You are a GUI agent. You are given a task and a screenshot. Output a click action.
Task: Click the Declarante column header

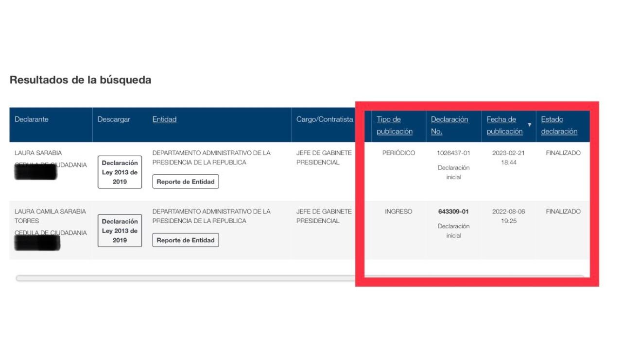(x=32, y=119)
